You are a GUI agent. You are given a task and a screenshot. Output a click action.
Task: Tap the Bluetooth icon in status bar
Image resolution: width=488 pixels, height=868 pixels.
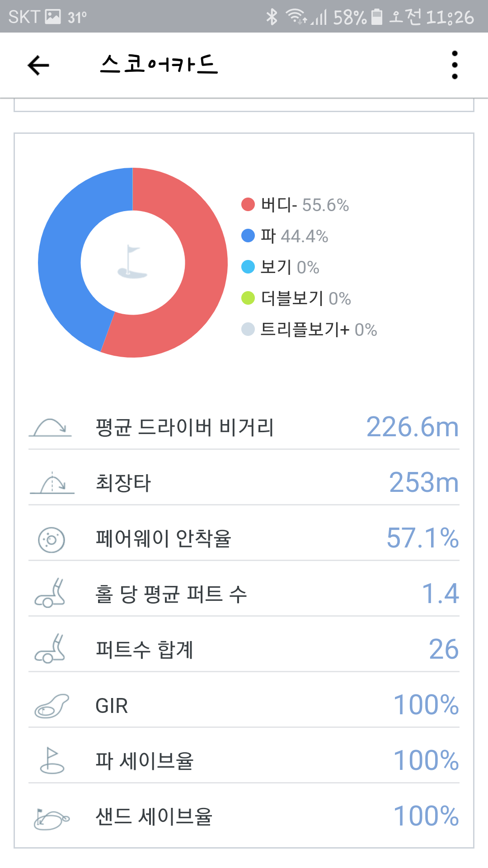[x=272, y=17]
